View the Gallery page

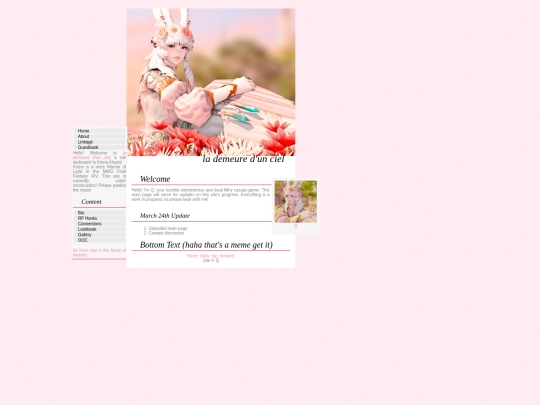(x=100, y=235)
